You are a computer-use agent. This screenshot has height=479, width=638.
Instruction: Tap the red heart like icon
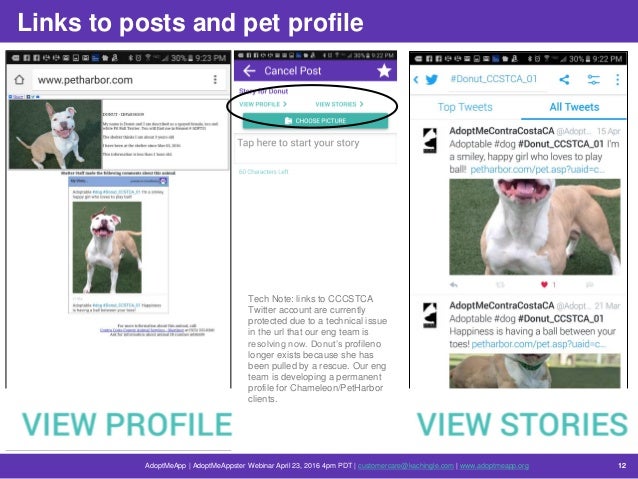tap(544, 284)
